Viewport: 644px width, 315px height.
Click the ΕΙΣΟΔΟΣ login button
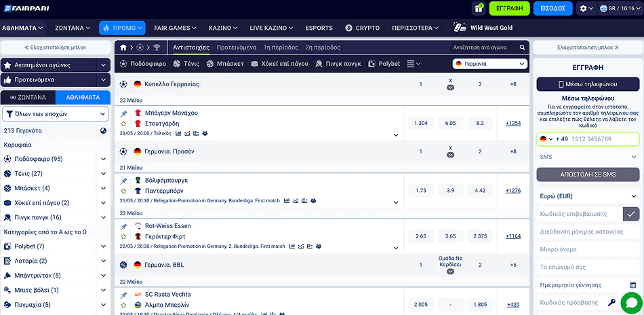pos(552,8)
